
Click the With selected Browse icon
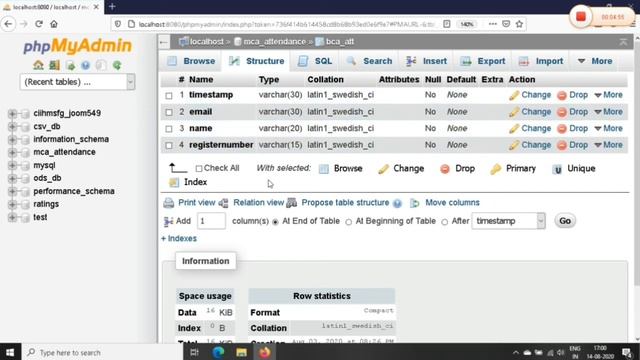[324, 169]
